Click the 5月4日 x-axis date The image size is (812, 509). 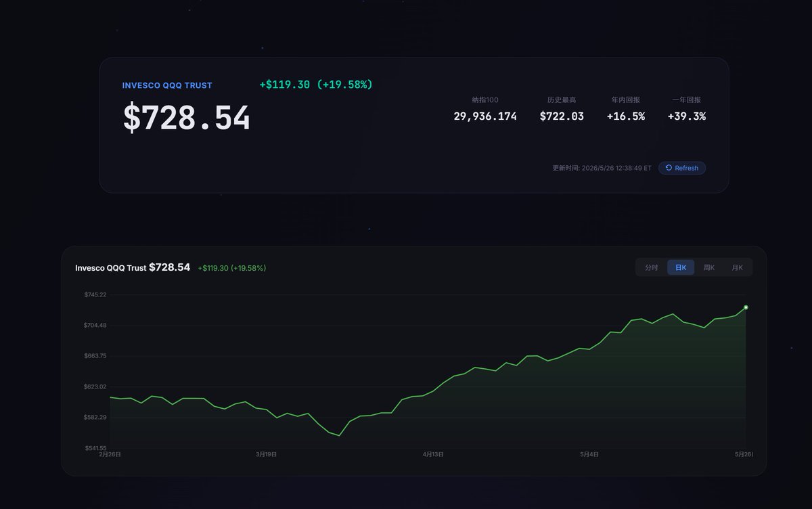pos(589,455)
